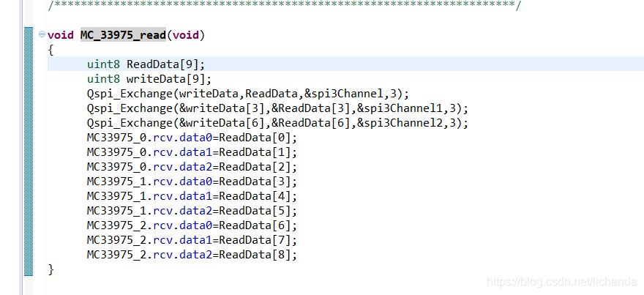Collapse the MC_33975_read function fold marker
This screenshot has height=295, width=644.
(42, 34)
